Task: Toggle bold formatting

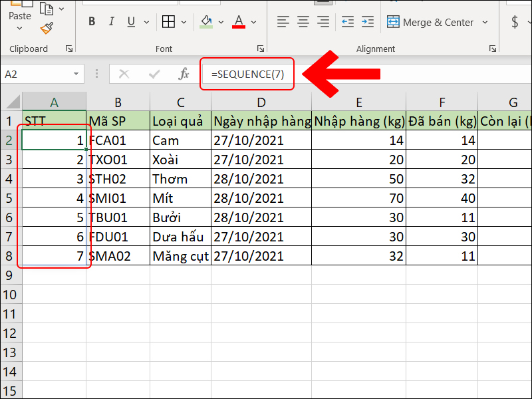Action: coord(91,22)
